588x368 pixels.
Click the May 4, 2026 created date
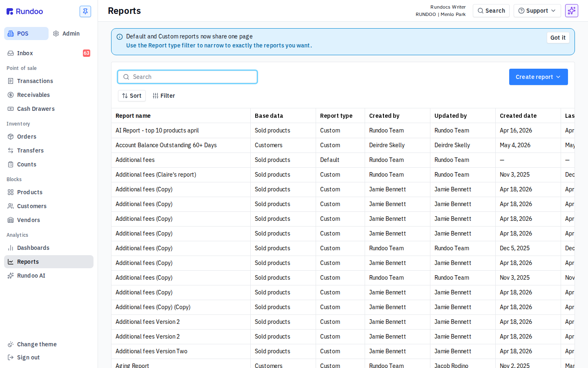515,145
